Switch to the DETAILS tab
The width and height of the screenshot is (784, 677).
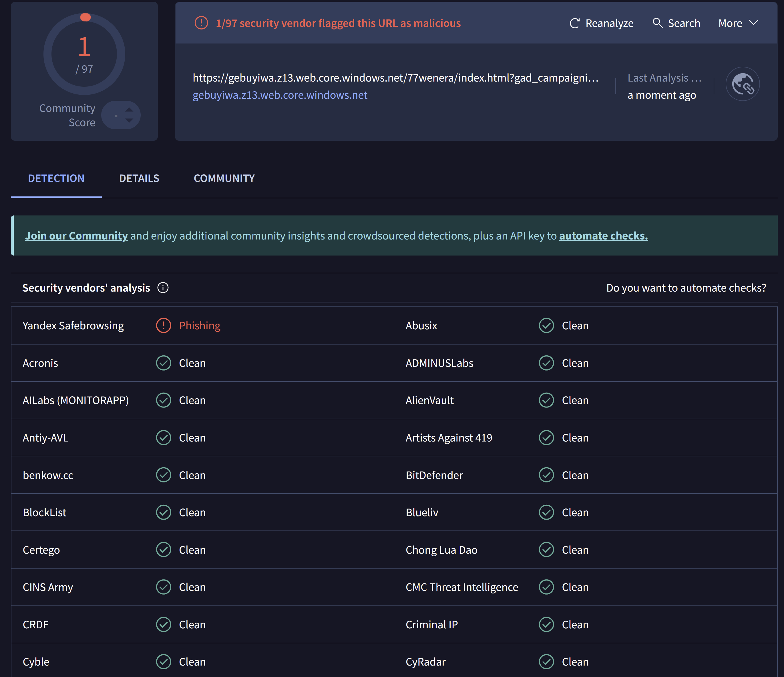(139, 178)
